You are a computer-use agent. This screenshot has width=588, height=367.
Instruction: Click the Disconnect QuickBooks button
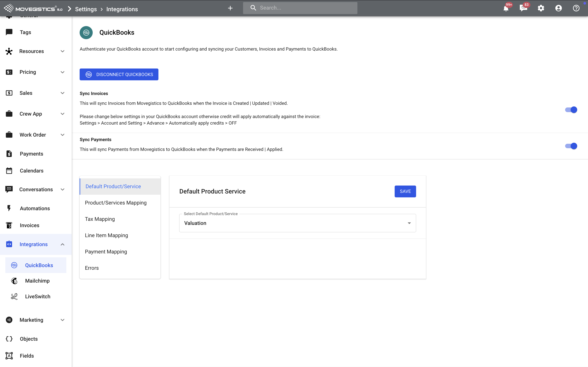119,74
